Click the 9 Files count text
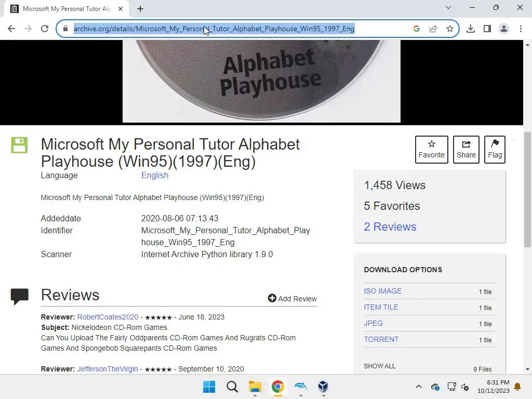This screenshot has height=399, width=532. (x=483, y=369)
